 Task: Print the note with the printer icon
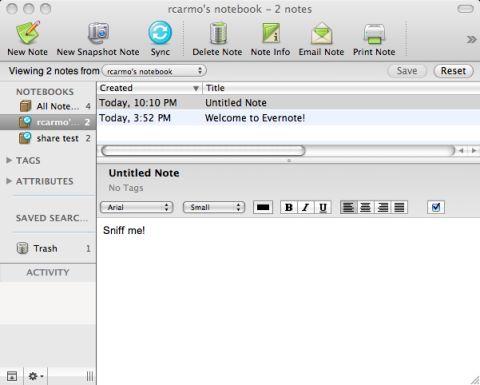(x=374, y=34)
